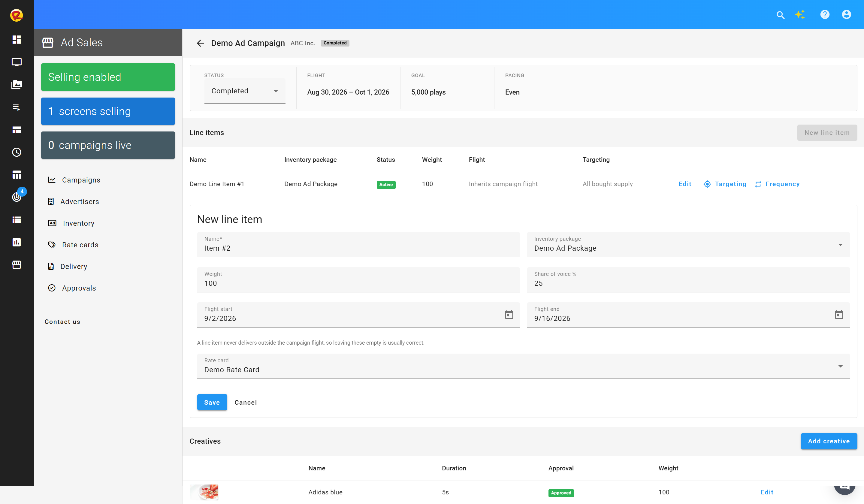Screen dimensions: 864x504
Task: Open the Flight end calendar picker icon
Action: click(x=838, y=314)
